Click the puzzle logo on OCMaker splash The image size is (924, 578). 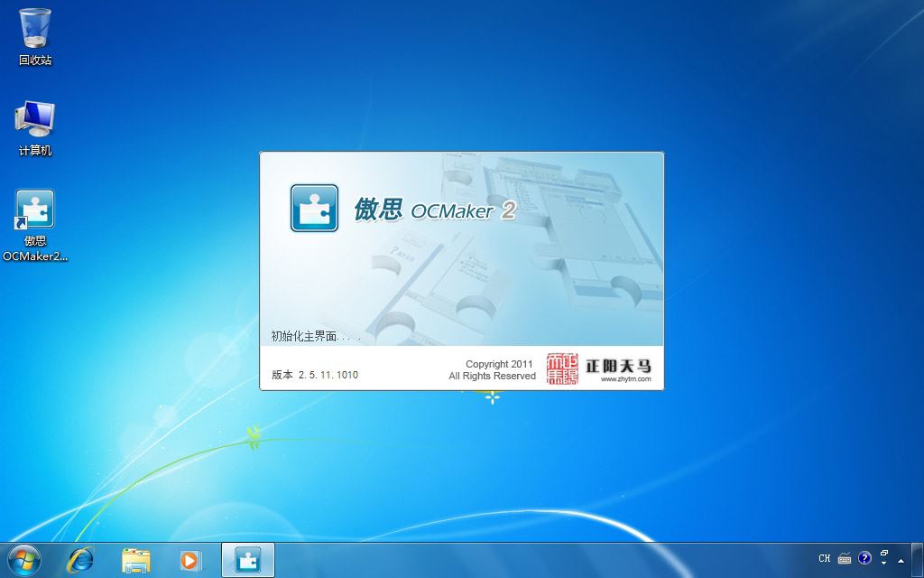click(x=314, y=209)
